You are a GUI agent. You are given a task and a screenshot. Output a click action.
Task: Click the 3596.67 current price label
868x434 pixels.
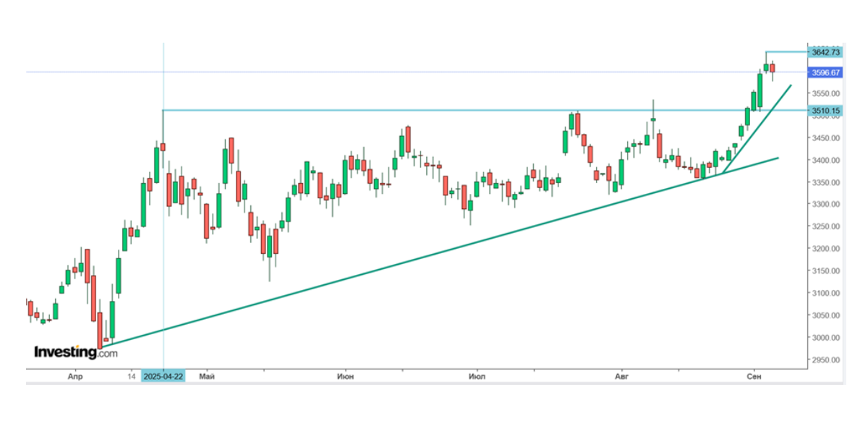[x=825, y=72]
